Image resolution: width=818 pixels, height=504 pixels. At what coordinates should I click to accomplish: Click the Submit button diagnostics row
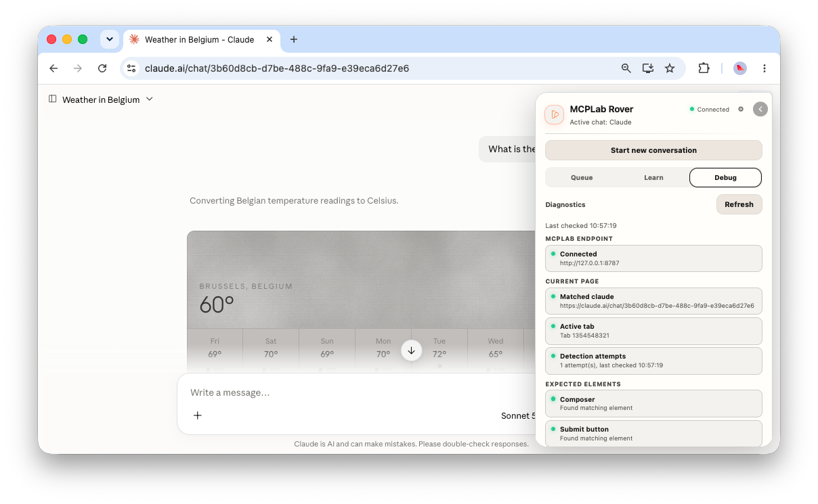click(x=653, y=433)
